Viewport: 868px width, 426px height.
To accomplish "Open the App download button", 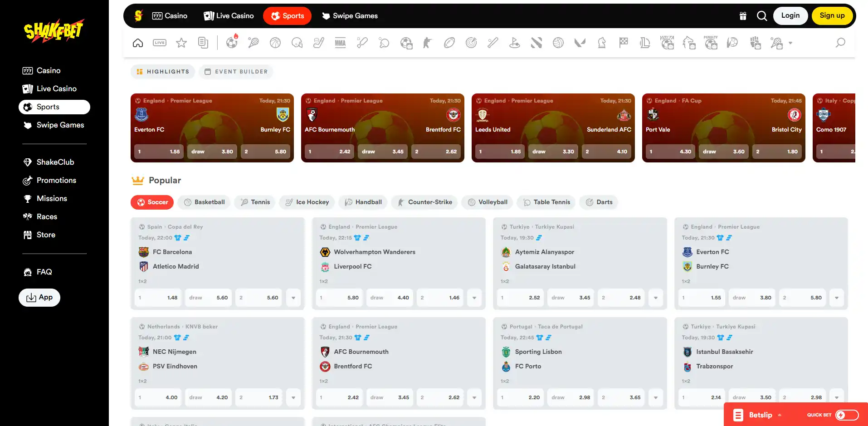I will [39, 298].
